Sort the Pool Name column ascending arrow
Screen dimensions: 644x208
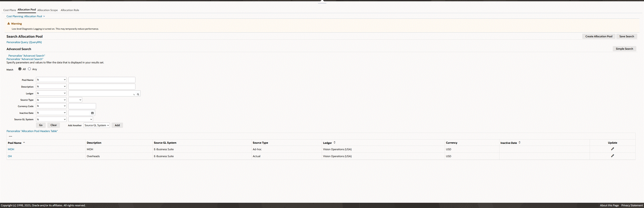tap(24, 142)
